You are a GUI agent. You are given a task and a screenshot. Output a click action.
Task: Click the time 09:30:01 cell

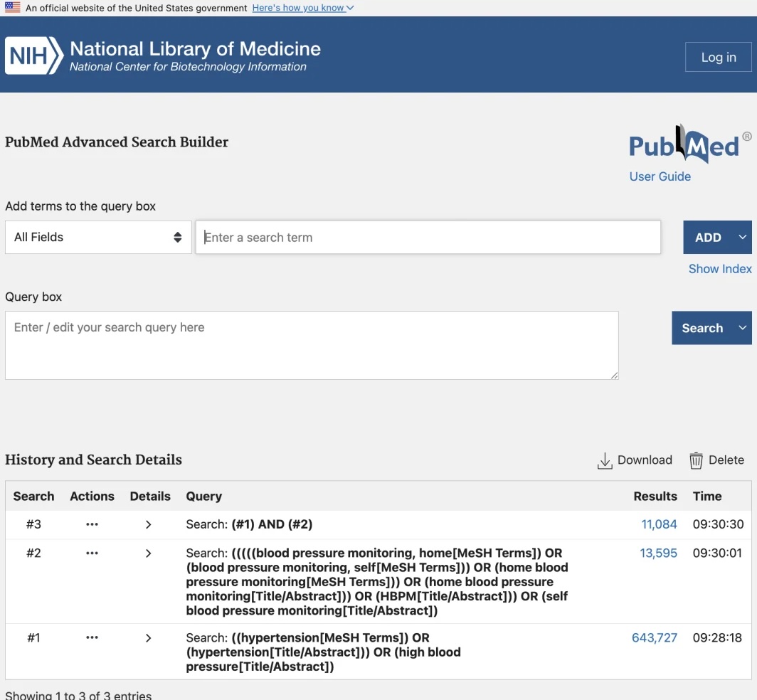point(717,553)
